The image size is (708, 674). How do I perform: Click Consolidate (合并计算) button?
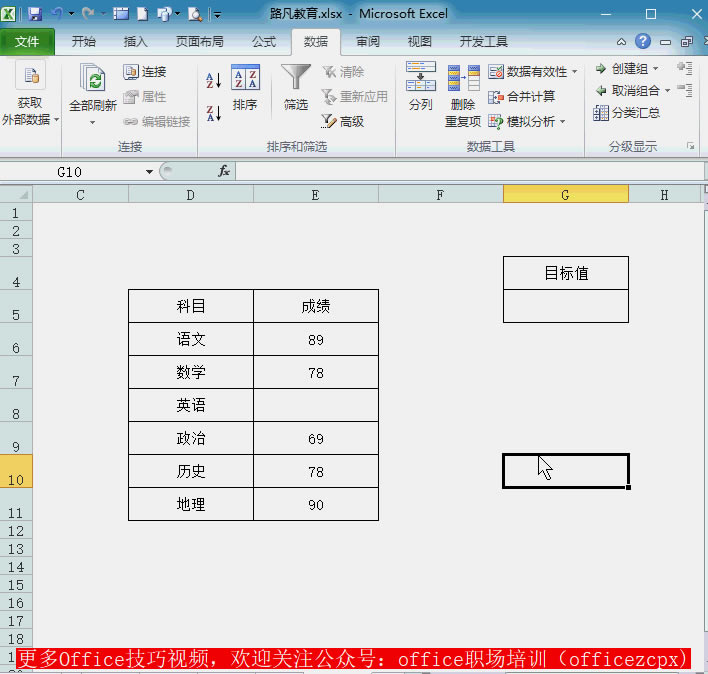[522, 97]
